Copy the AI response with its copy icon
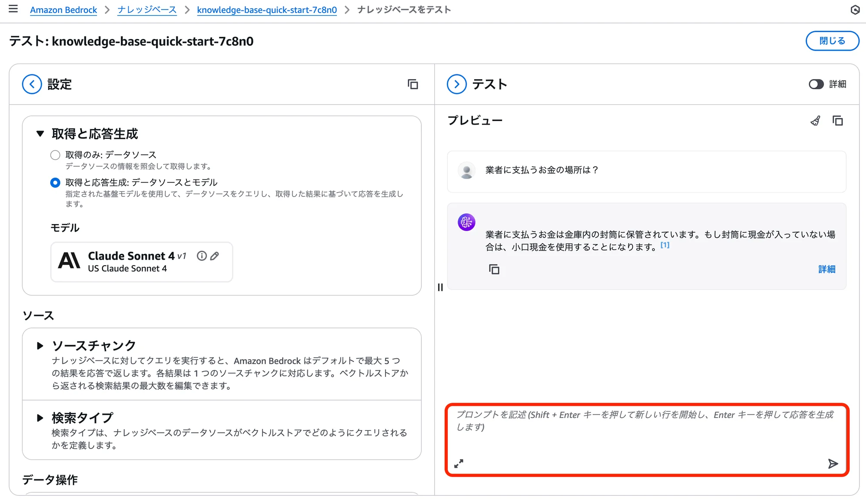866x504 pixels. pyautogui.click(x=494, y=269)
